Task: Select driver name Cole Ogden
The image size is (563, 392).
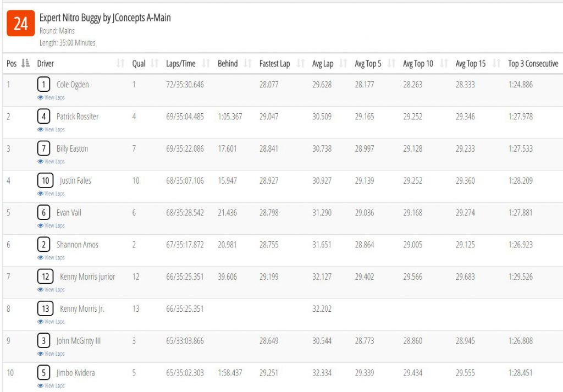Action: 73,85
